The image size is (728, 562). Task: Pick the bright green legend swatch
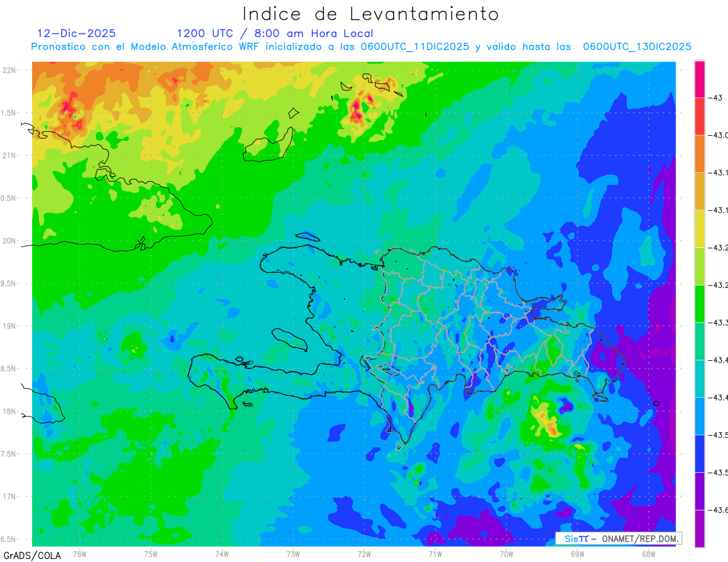pos(699,304)
